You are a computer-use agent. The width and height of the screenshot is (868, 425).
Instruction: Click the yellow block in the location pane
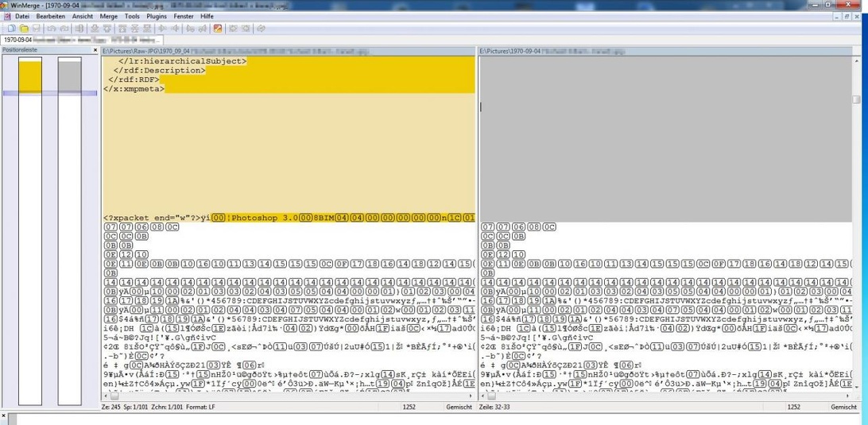[29, 76]
